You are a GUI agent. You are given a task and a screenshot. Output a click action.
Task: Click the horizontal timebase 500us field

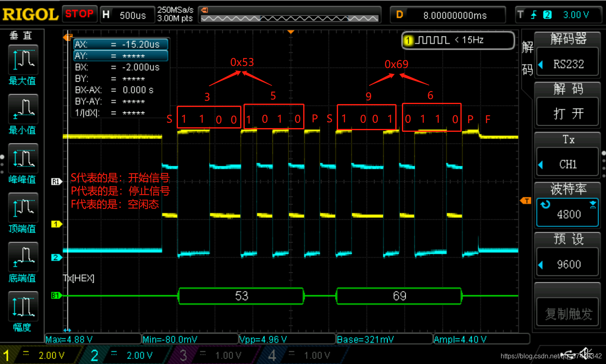click(132, 15)
